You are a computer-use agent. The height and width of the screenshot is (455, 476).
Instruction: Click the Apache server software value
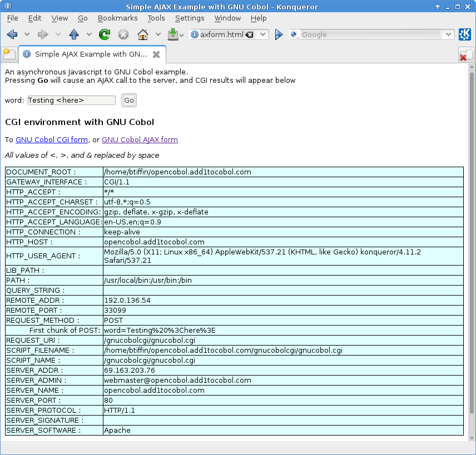117,431
